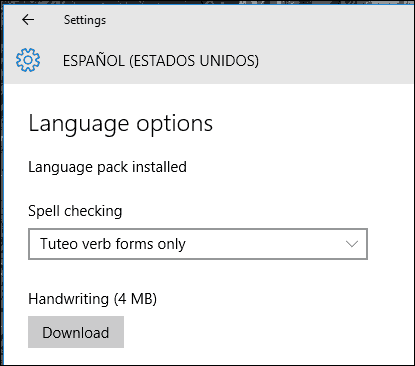Select the Tuteo verb forms only text
The height and width of the screenshot is (366, 415).
pyautogui.click(x=113, y=244)
